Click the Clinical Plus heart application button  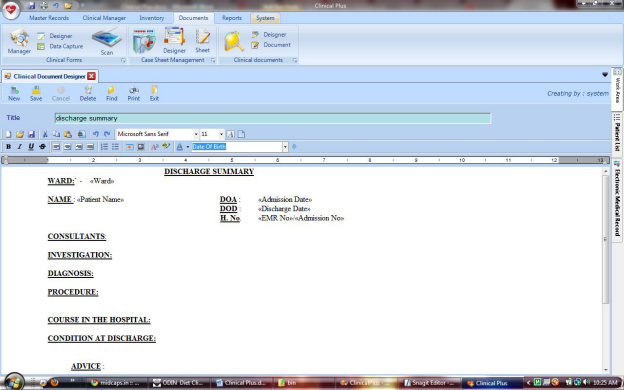coord(11,10)
